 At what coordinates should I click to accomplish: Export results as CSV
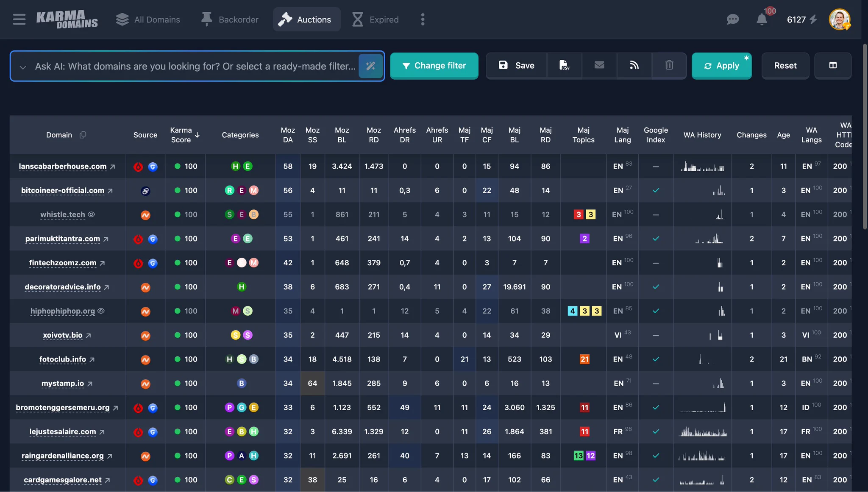click(x=564, y=65)
